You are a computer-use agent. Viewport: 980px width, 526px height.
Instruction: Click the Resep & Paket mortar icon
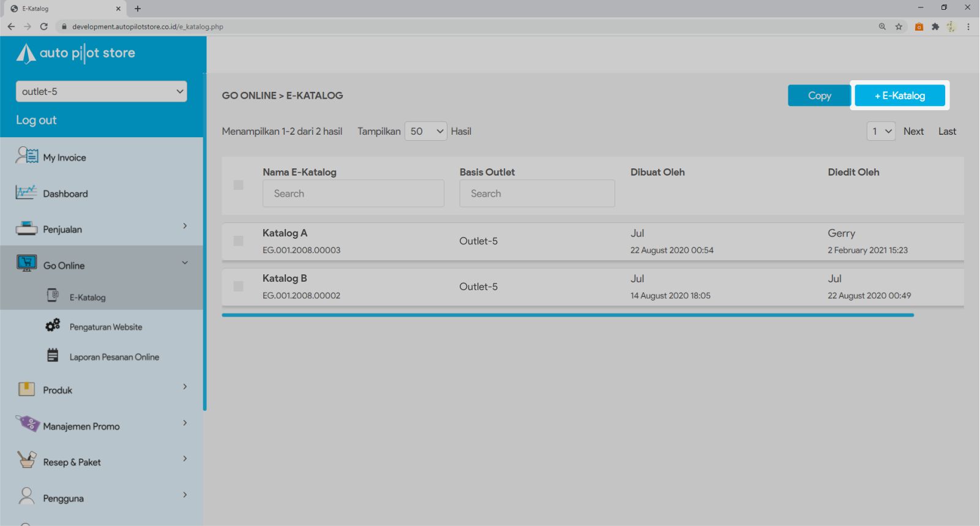[26, 460]
